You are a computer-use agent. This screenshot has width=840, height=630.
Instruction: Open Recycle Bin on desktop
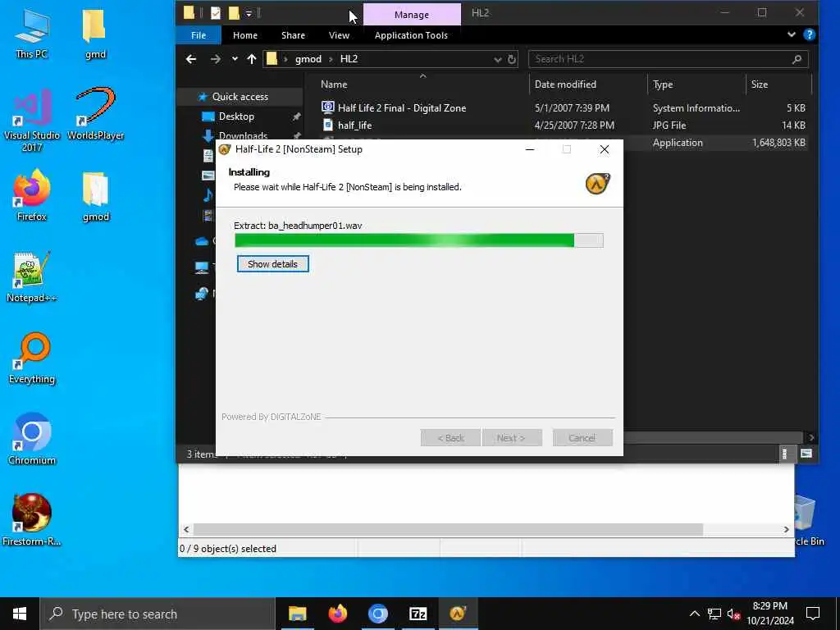pyautogui.click(x=809, y=519)
